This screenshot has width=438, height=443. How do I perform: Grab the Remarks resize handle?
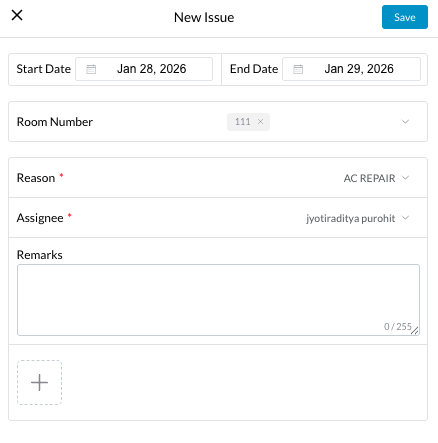tap(415, 331)
